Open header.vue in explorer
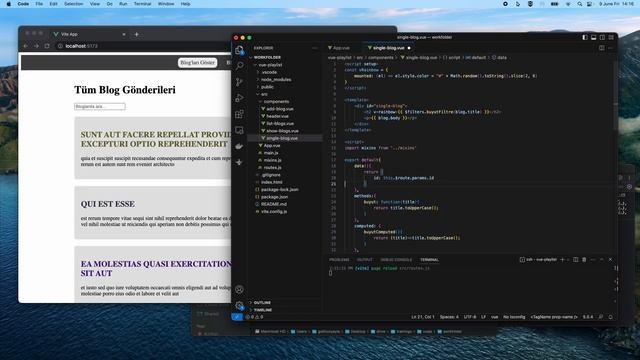The height and width of the screenshot is (360, 640). click(278, 116)
